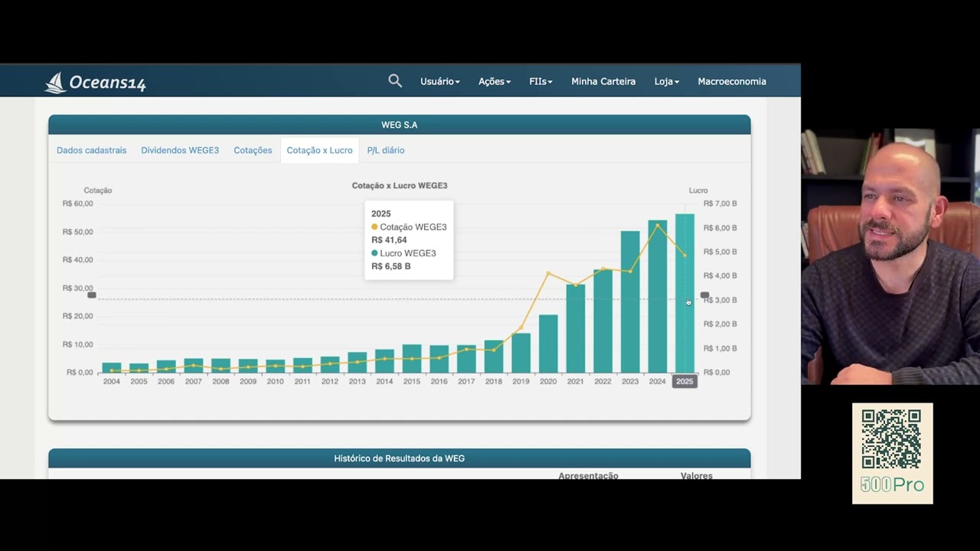
Task: Select the 2023 profit bar
Action: pyautogui.click(x=630, y=302)
